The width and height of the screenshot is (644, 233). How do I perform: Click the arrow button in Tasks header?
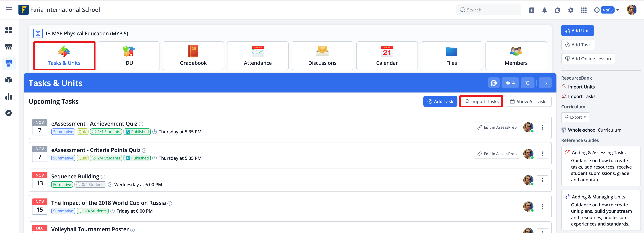[x=545, y=83]
